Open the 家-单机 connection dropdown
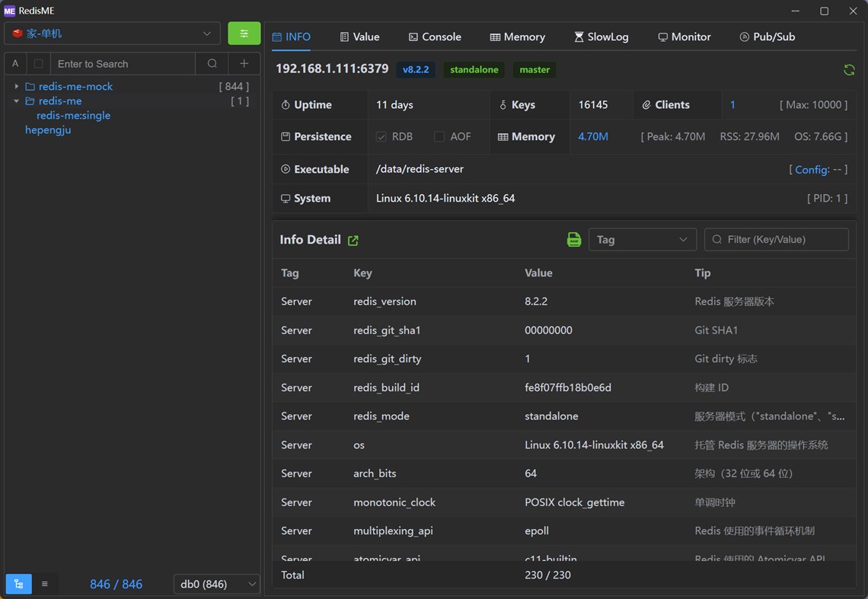868x599 pixels. point(113,33)
